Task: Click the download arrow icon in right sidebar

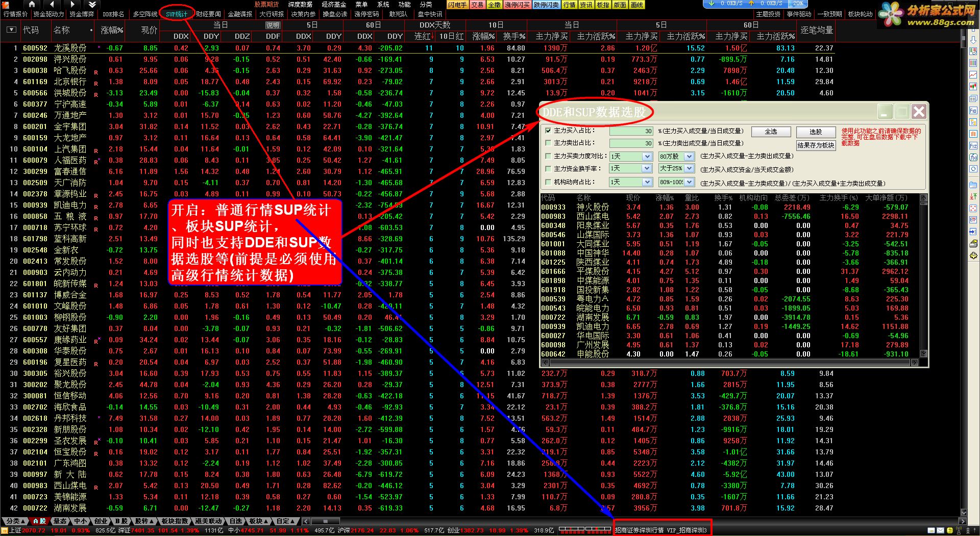Action: [973, 40]
